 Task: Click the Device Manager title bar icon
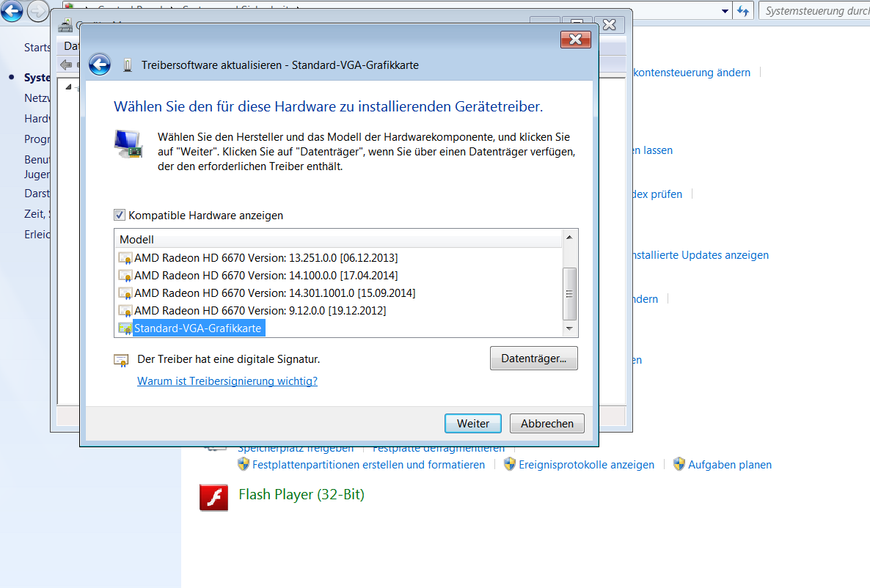click(x=65, y=25)
